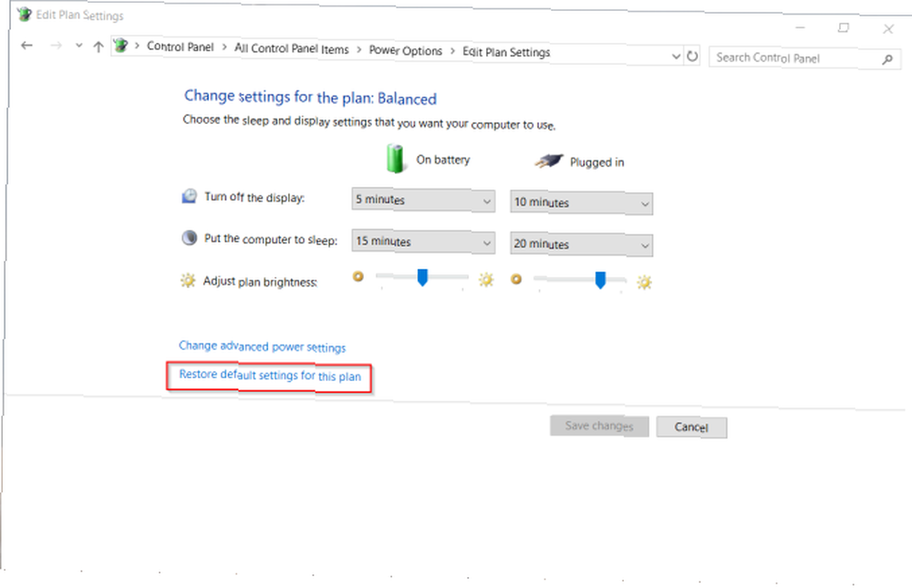
Task: Click the forward navigation arrow
Action: click(56, 46)
